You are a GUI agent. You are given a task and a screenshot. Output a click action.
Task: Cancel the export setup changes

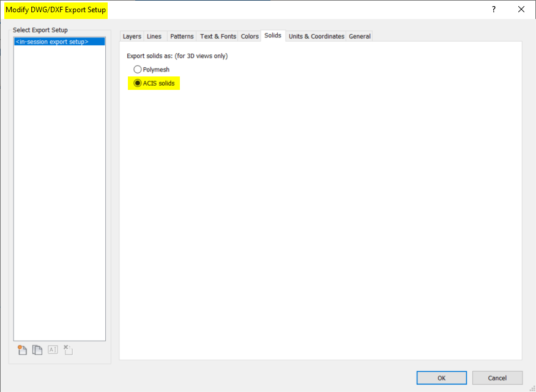(497, 377)
